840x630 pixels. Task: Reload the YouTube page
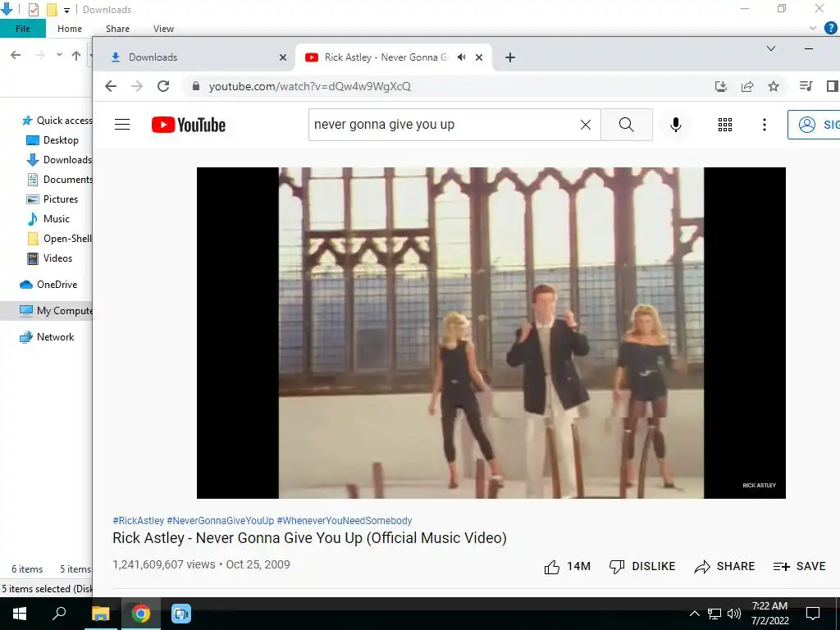point(163,86)
